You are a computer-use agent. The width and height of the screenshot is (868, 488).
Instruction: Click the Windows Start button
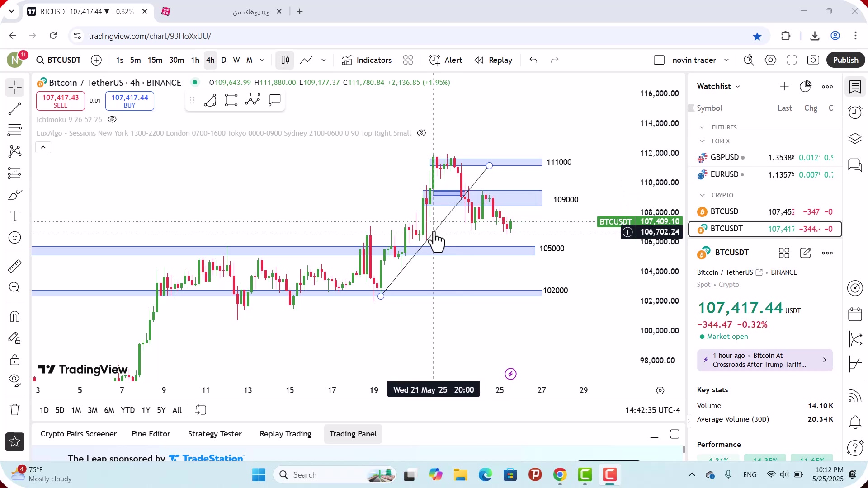(x=259, y=475)
